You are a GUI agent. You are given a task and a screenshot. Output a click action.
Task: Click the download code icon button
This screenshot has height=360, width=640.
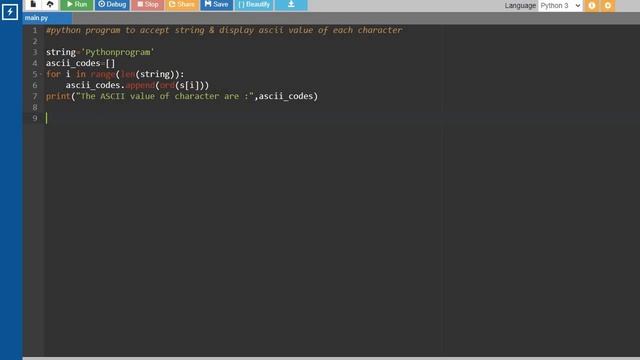pyautogui.click(x=291, y=4)
